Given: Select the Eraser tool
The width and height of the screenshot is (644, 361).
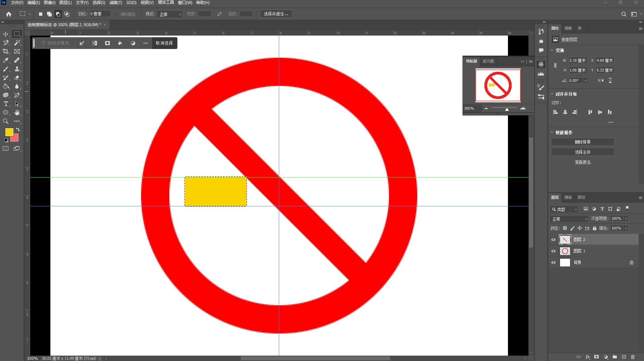Looking at the screenshot, I should [17, 78].
